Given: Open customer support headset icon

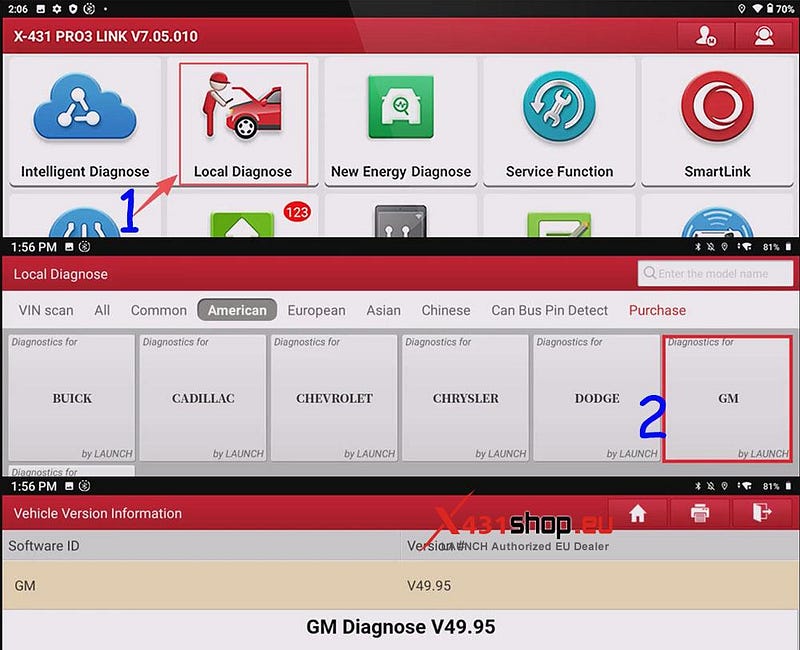Looking at the screenshot, I should [x=764, y=36].
